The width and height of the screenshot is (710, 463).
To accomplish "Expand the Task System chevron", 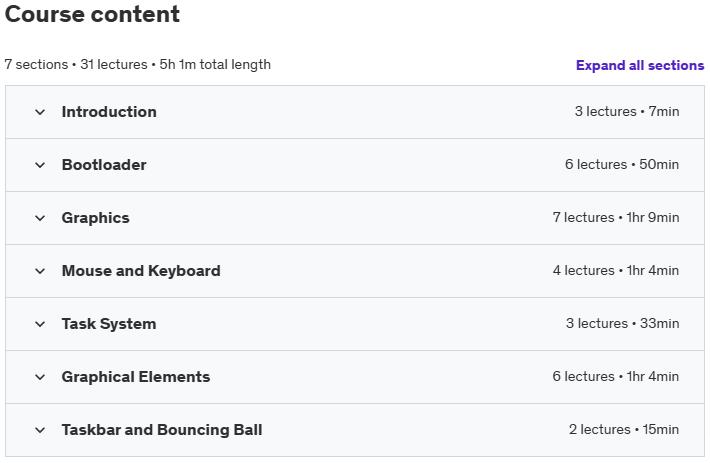I will [x=40, y=324].
